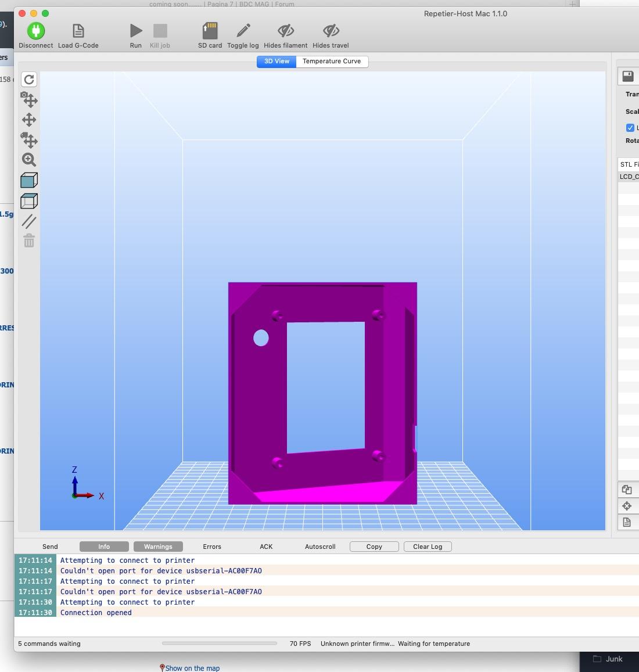639x672 pixels.
Task: Select the zoom magnifier tool
Action: point(29,160)
